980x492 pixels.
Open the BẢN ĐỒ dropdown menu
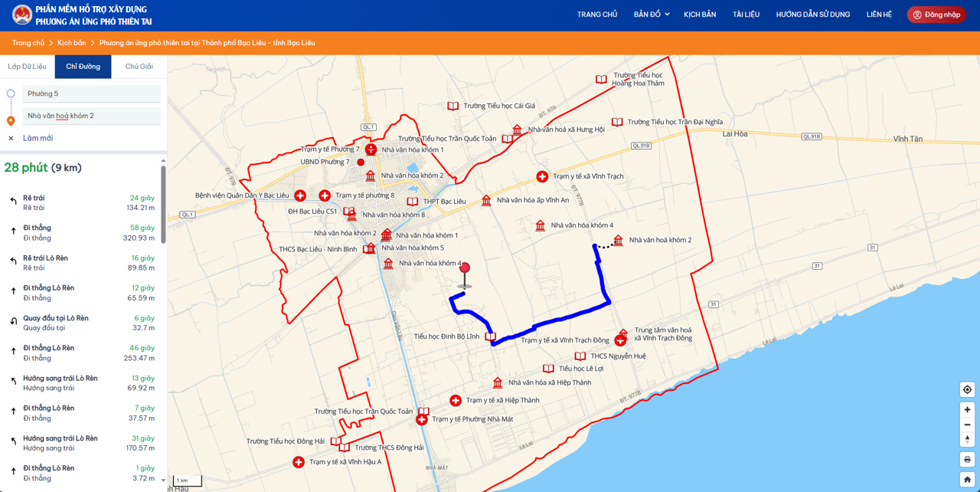[x=651, y=15]
